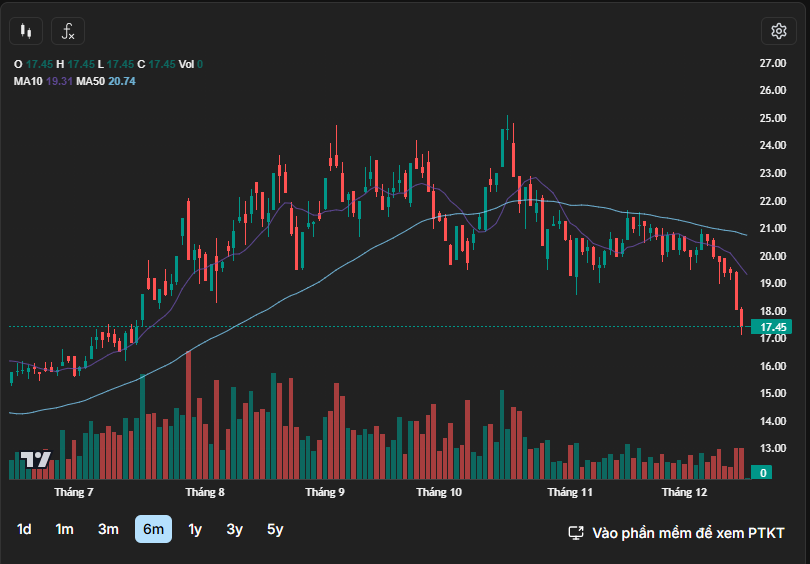The image size is (810, 564).
Task: Click the TradingView logo on chart
Action: (x=36, y=460)
